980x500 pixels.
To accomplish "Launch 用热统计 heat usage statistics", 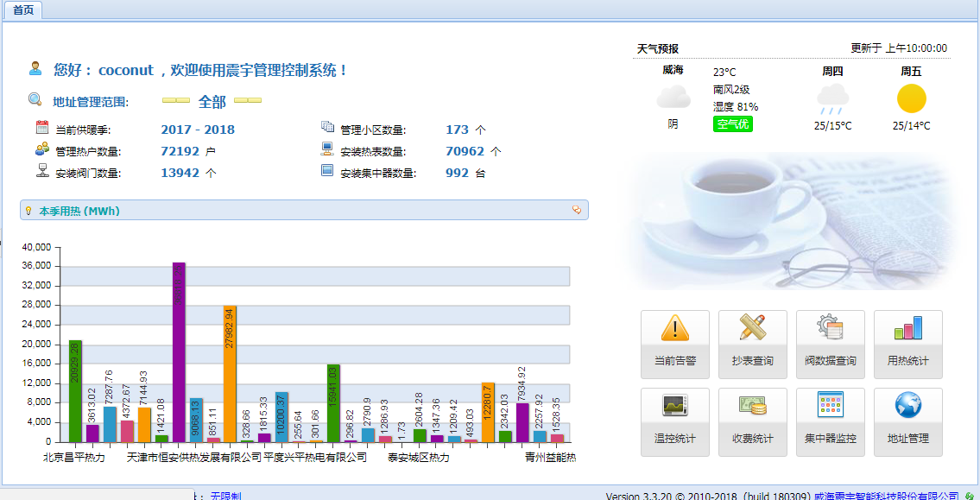I will (907, 344).
